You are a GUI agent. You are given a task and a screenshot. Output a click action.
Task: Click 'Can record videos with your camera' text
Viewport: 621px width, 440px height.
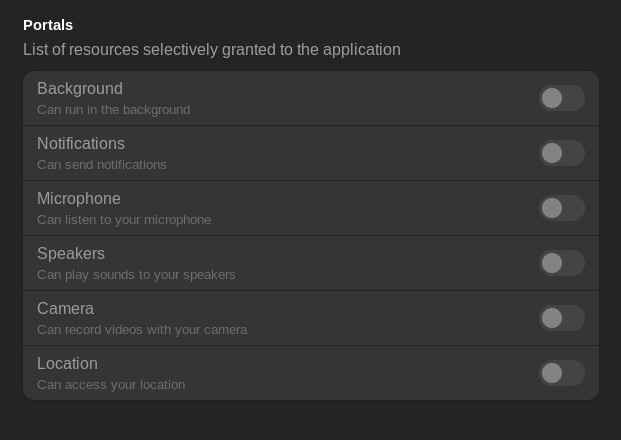pyautogui.click(x=142, y=330)
